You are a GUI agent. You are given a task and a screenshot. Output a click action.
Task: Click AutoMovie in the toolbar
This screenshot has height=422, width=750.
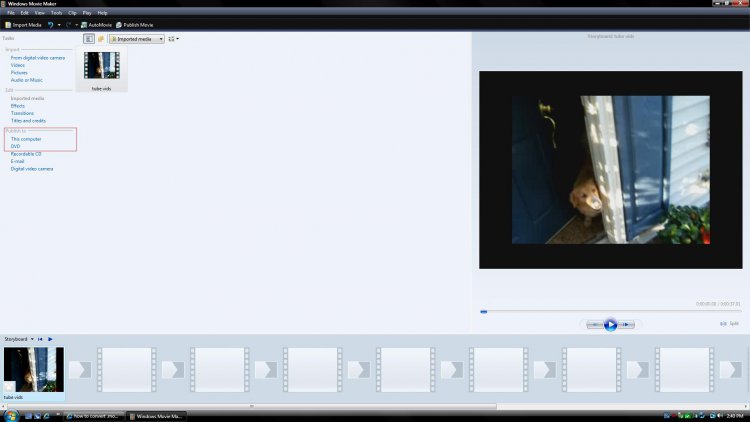click(96, 25)
